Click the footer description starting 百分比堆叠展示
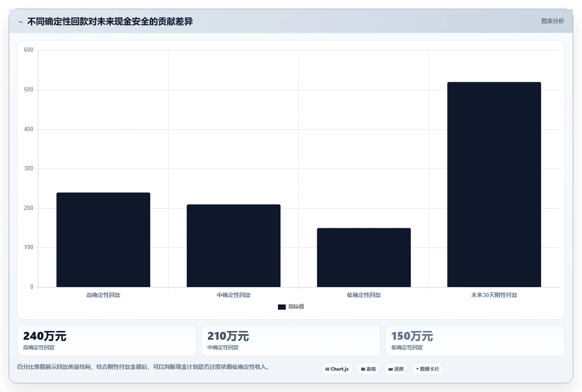Viewport: 582px width, 392px height. [143, 367]
